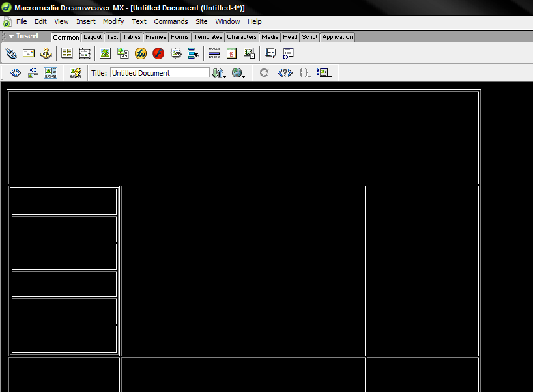The image size is (533, 392).
Task: Select the Draw Layer tool
Action: 84,53
